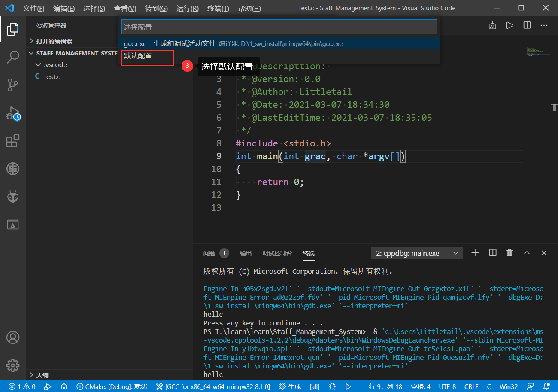Open the Source Control view

click(13, 85)
